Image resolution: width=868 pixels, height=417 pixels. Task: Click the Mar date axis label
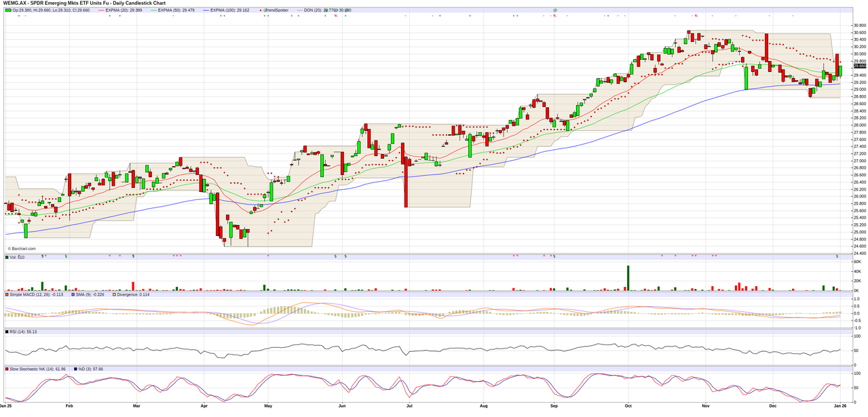136,405
